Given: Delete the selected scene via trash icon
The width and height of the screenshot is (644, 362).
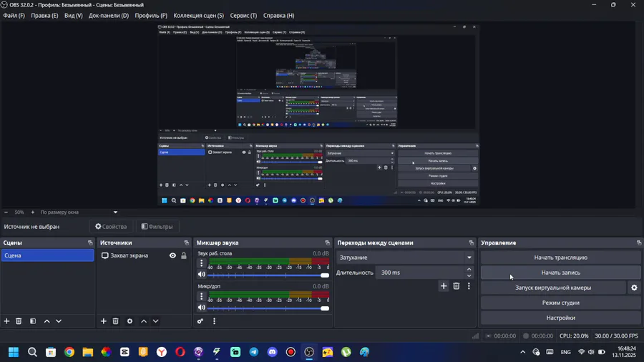Looking at the screenshot, I should tap(19, 321).
